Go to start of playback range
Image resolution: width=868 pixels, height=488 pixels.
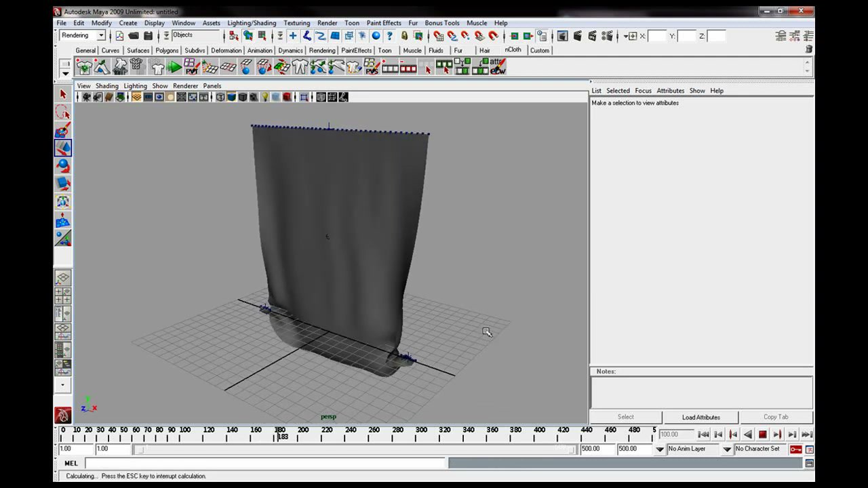point(703,435)
